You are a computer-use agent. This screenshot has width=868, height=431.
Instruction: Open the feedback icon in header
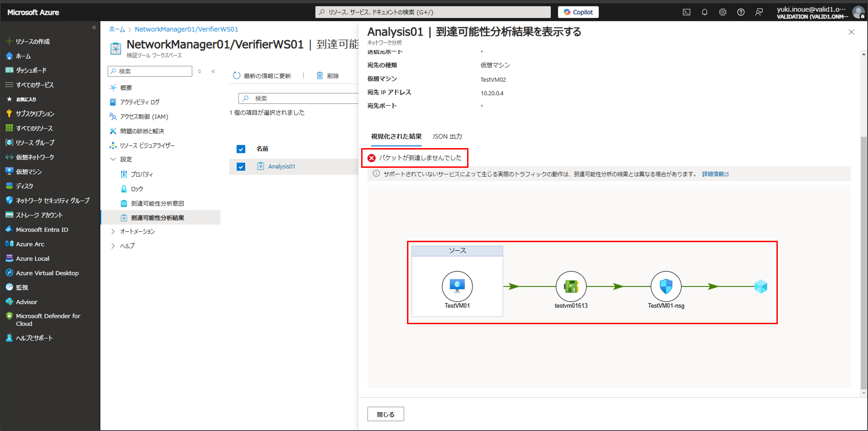pyautogui.click(x=759, y=12)
